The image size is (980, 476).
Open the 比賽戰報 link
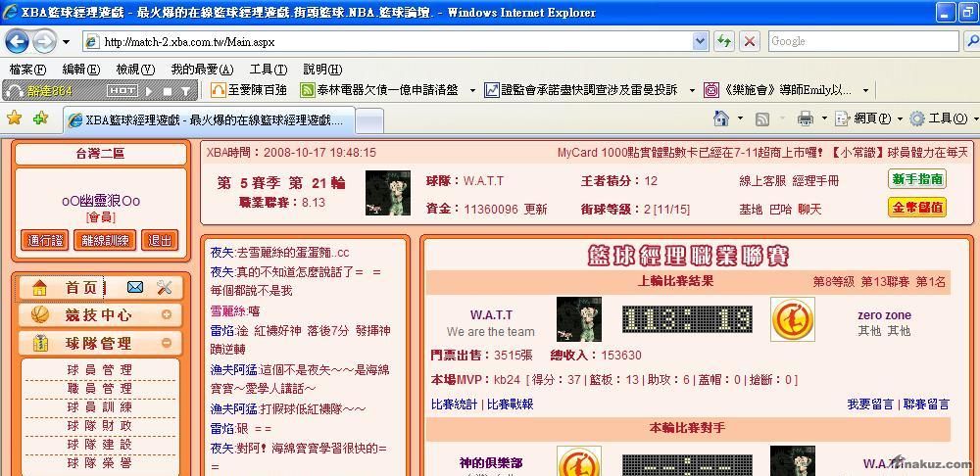[510, 405]
